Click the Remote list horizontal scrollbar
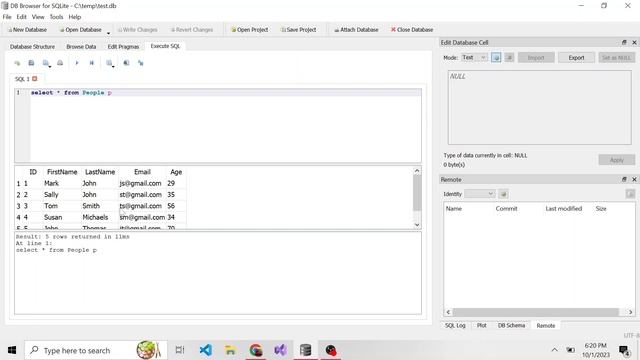The image size is (640, 360). point(536,312)
